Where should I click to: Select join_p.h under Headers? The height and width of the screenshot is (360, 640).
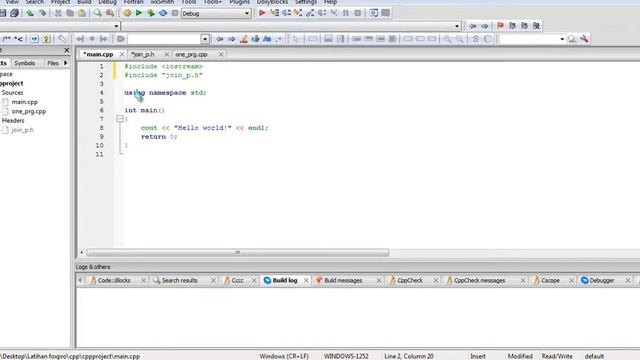point(22,130)
